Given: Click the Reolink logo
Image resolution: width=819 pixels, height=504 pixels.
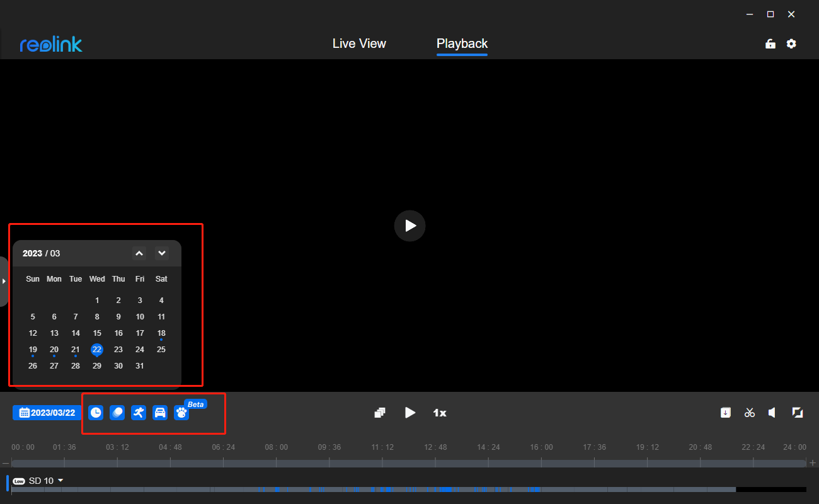Looking at the screenshot, I should pos(51,44).
